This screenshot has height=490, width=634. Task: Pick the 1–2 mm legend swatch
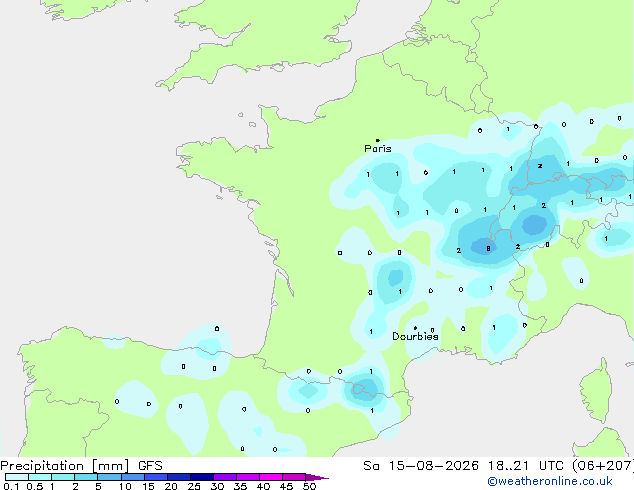(x=63, y=477)
